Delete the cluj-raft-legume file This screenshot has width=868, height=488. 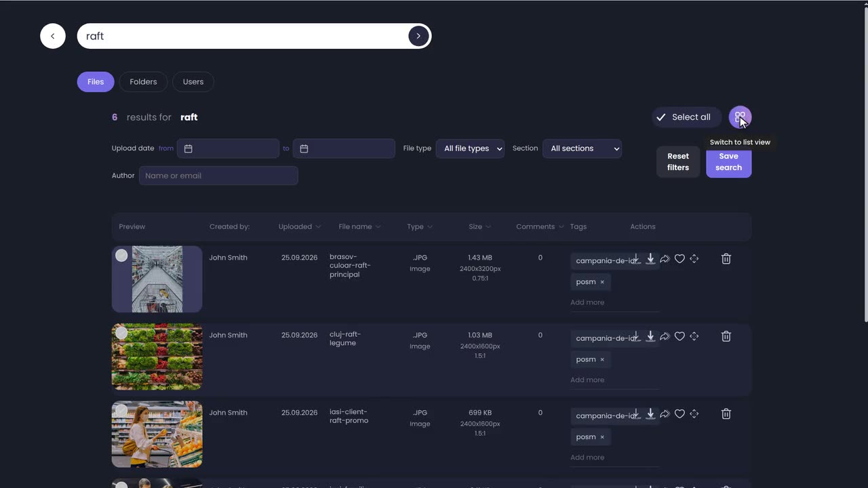726,336
